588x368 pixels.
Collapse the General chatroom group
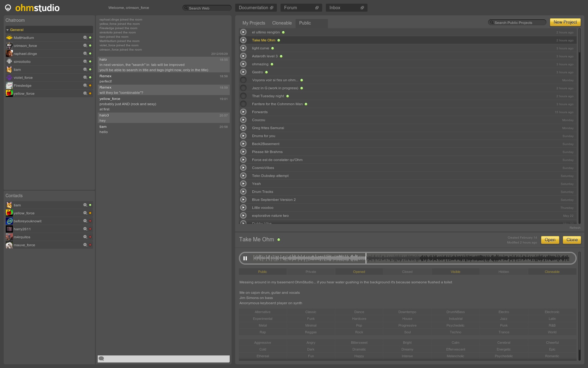point(7,30)
